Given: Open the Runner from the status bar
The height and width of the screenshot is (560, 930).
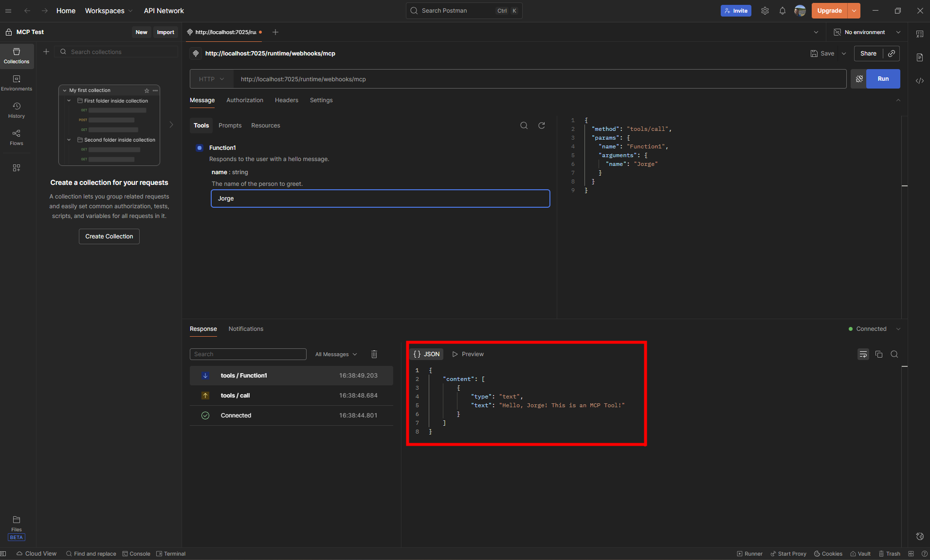Looking at the screenshot, I should click(749, 554).
